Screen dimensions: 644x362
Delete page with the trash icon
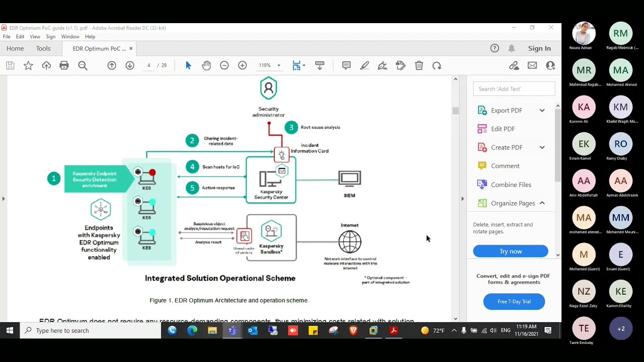[x=419, y=65]
